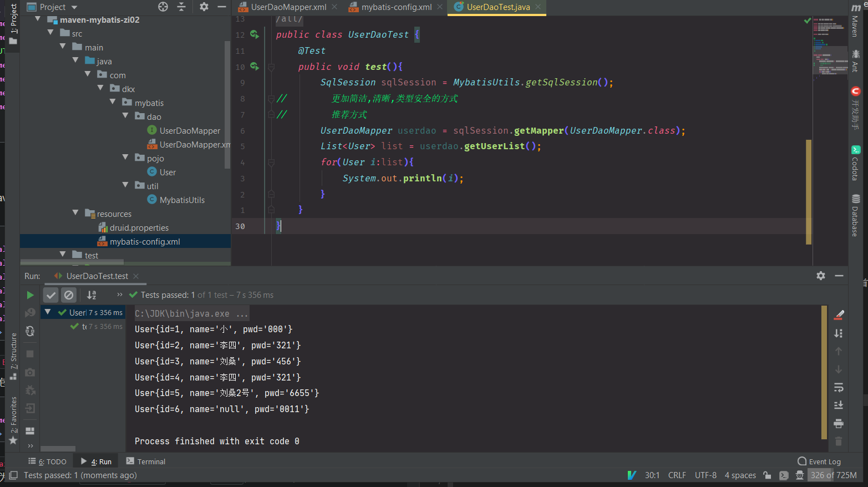Open Ant tool window
This screenshot has height=487, width=868.
pyautogui.click(x=855, y=60)
